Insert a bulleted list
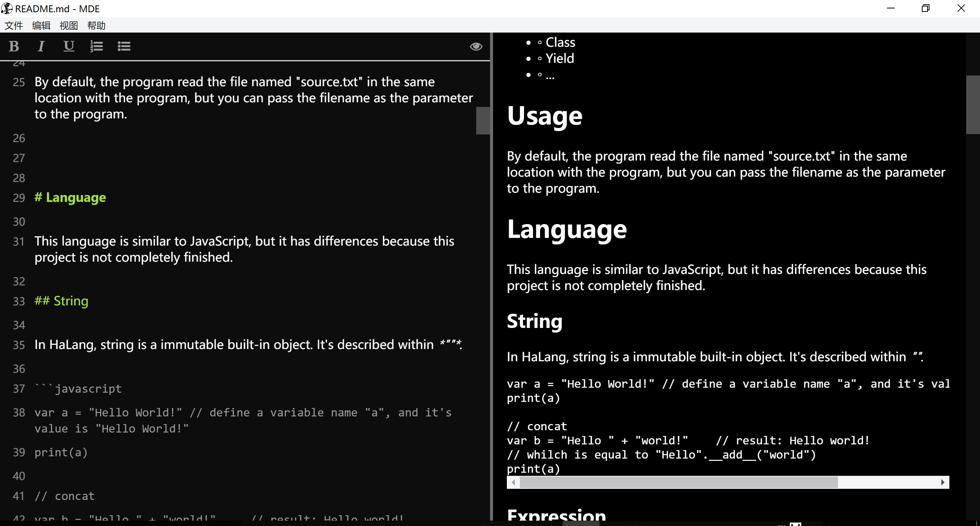Image resolution: width=980 pixels, height=526 pixels. click(x=124, y=46)
